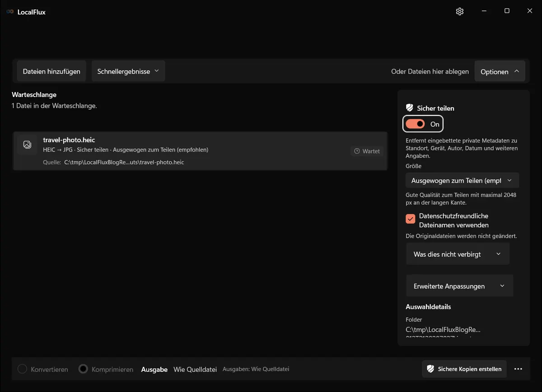Uncheck Datenschutzfreundliche Dateinamen verwenden
This screenshot has height=392, width=542.
point(411,219)
